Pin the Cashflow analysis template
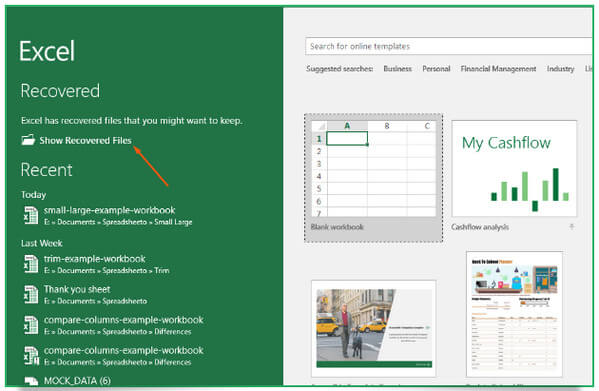599x391 pixels. pyautogui.click(x=571, y=227)
